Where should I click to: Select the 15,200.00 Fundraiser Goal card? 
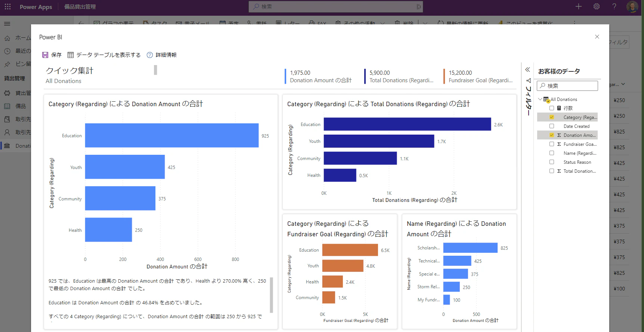tap(478, 76)
